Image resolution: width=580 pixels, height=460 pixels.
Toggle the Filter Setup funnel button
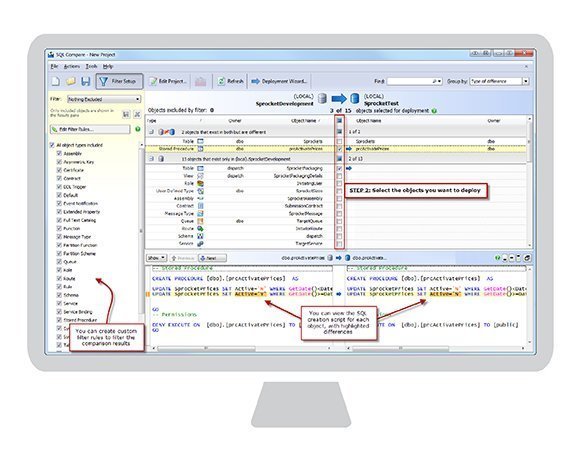point(119,81)
